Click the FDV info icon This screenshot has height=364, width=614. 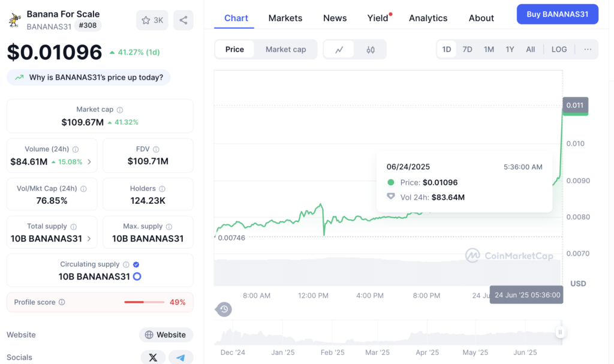tap(156, 149)
